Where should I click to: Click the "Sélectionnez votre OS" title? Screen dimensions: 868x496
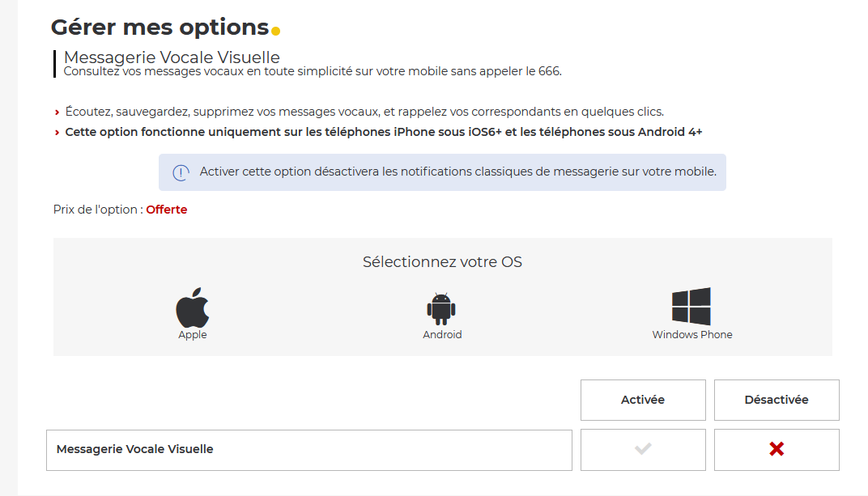click(442, 262)
